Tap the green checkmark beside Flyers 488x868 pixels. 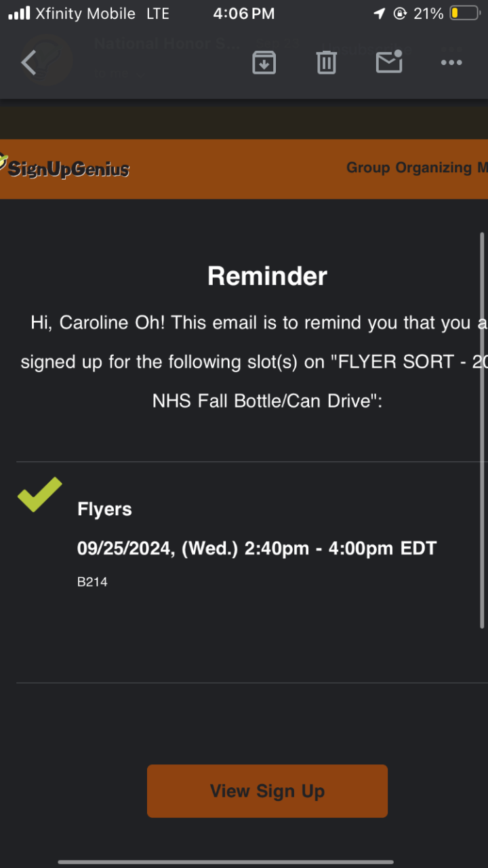39,494
